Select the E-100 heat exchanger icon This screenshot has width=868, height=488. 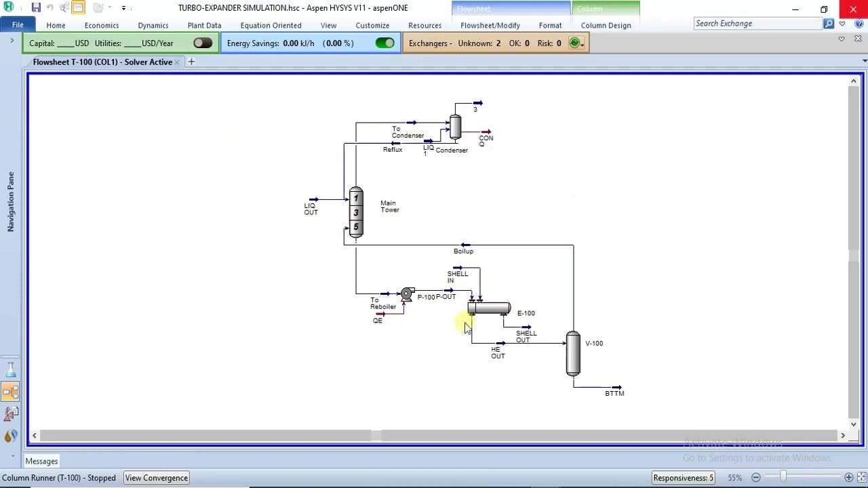[489, 308]
